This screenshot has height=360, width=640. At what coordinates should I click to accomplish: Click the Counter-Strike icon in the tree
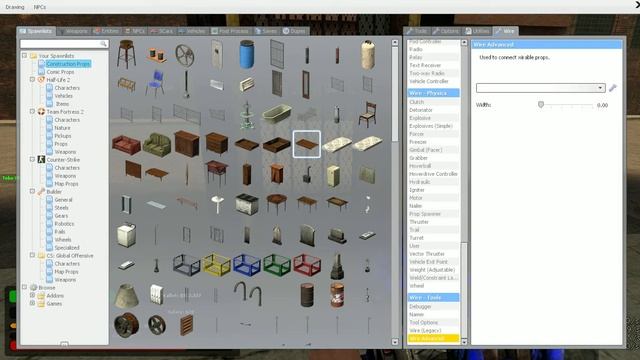click(x=41, y=160)
